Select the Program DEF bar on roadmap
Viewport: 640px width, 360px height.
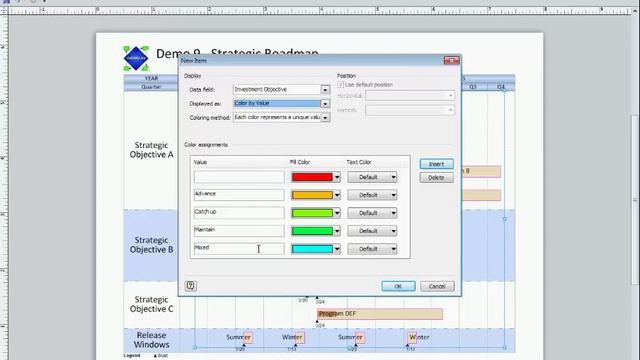380,314
